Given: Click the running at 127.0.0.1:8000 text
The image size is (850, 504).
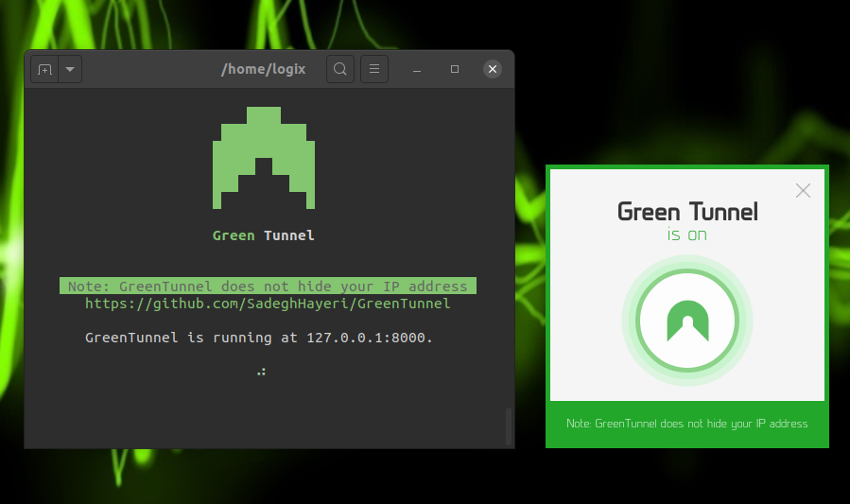Looking at the screenshot, I should click(x=259, y=338).
